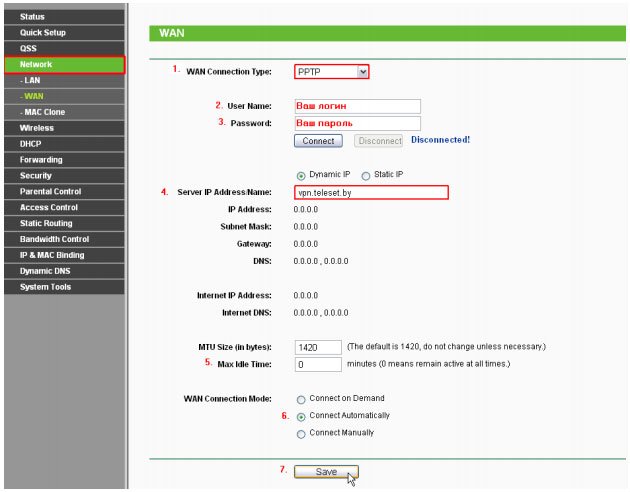The width and height of the screenshot is (630, 492).
Task: Choose Connect Manually mode
Action: [x=301, y=434]
